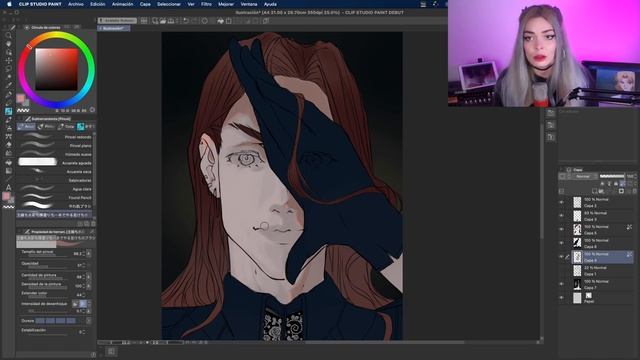640x360 pixels.
Task: Click the main color swatch under color wheel
Action: (20, 98)
